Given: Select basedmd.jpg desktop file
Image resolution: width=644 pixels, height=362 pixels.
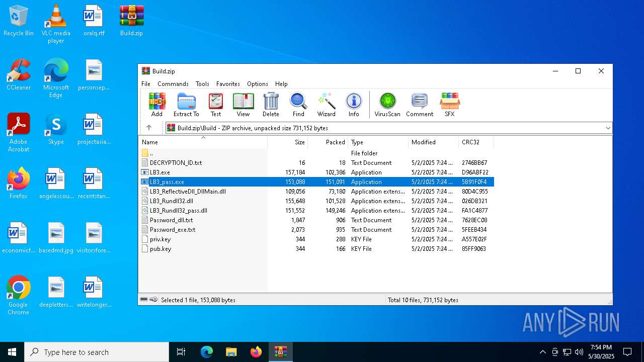Looking at the screenshot, I should click(x=56, y=238).
